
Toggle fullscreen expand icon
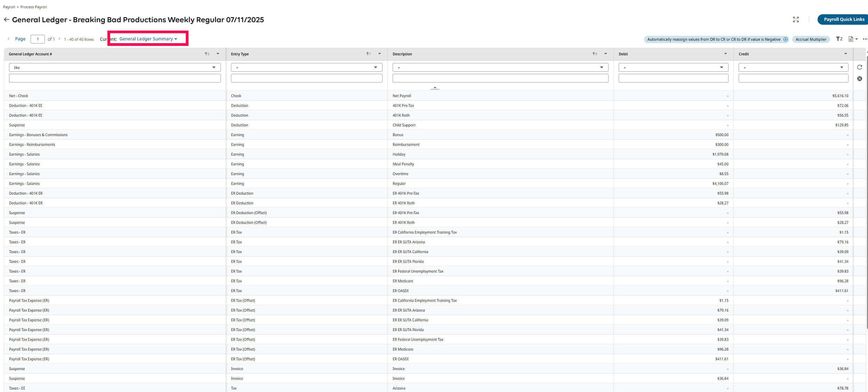pyautogui.click(x=796, y=19)
